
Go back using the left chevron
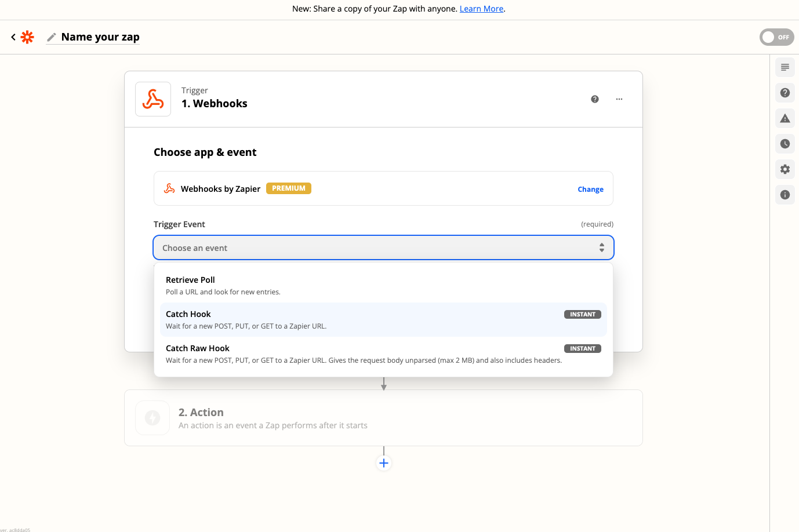[13, 37]
